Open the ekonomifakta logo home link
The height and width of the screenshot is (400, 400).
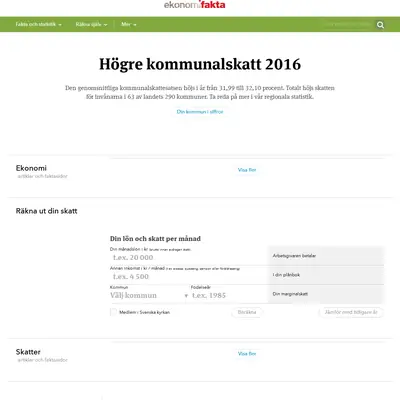click(195, 5)
